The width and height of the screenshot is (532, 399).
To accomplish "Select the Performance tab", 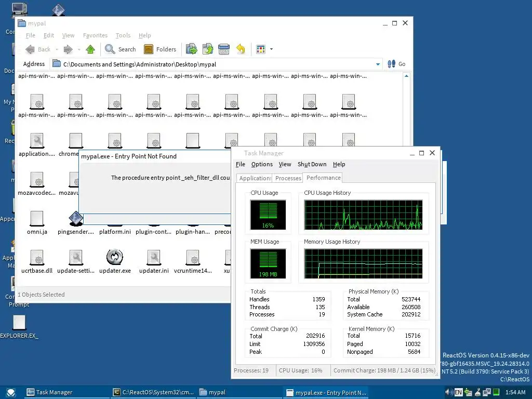I will (x=323, y=178).
